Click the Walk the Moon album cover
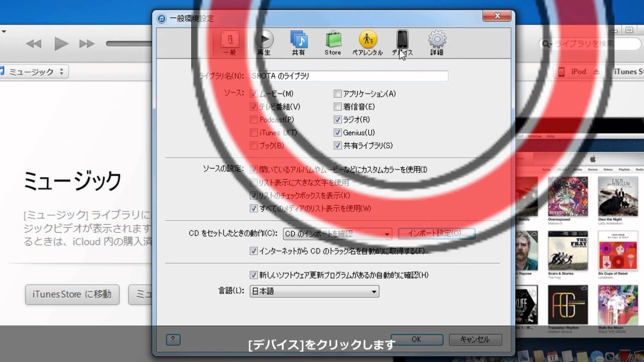This screenshot has width=644, height=362. [618, 305]
